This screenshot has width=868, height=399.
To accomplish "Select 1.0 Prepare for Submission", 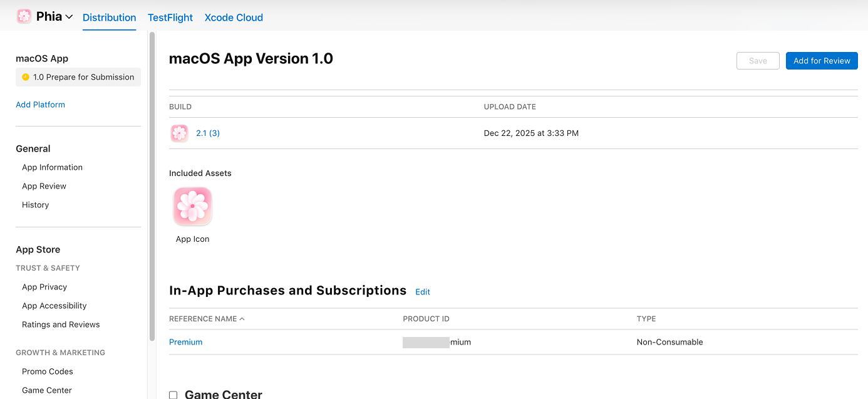I will (x=83, y=77).
